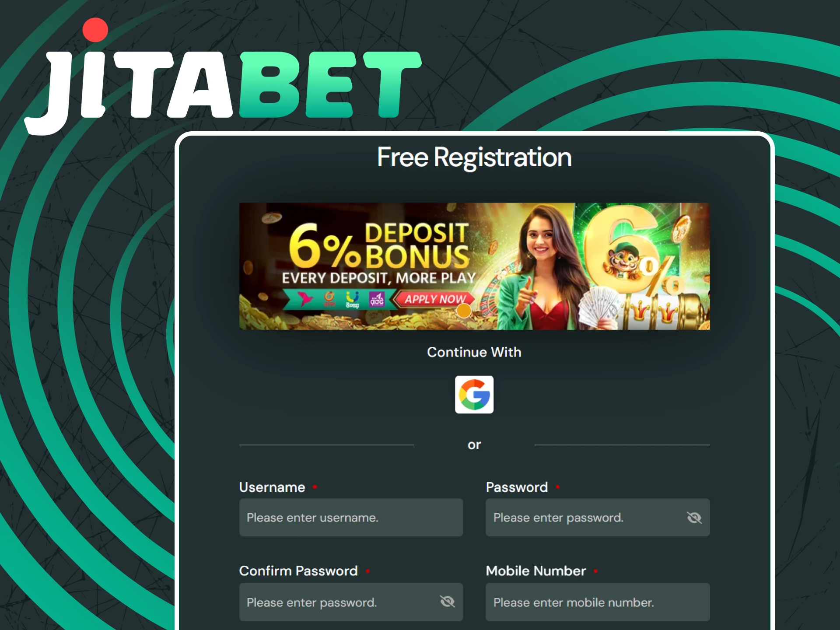
Task: Focus the Confirm Password input field
Action: tap(351, 602)
